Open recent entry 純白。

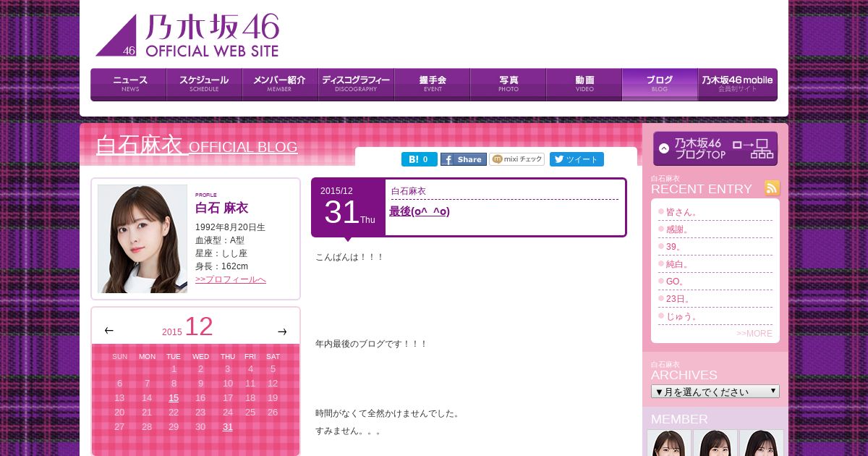(x=678, y=264)
